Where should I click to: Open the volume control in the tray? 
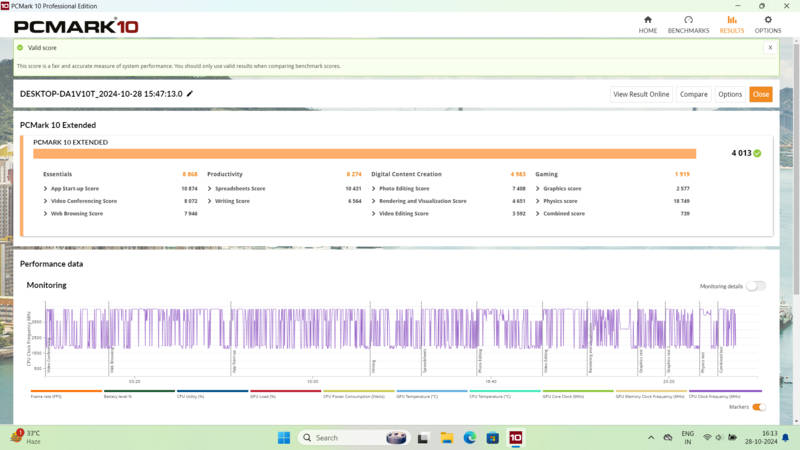coord(719,438)
